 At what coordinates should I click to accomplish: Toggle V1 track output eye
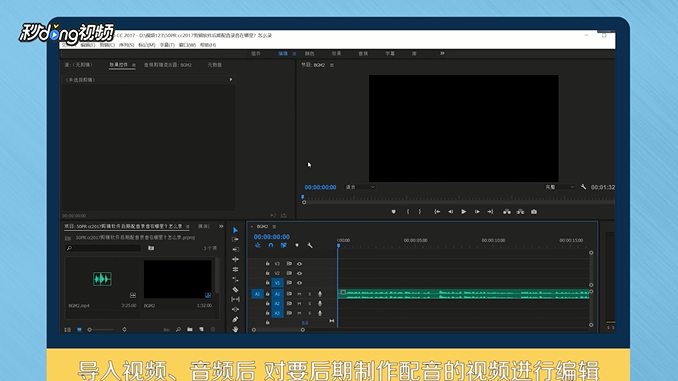(x=299, y=283)
